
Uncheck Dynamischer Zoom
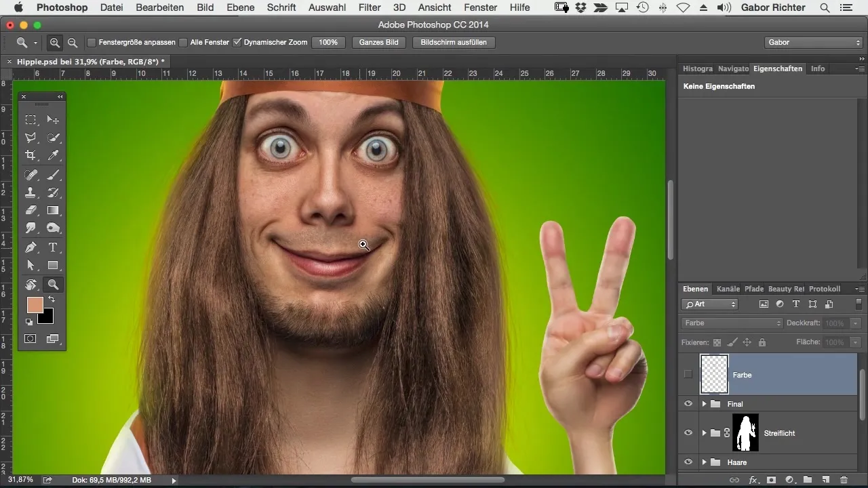(237, 42)
